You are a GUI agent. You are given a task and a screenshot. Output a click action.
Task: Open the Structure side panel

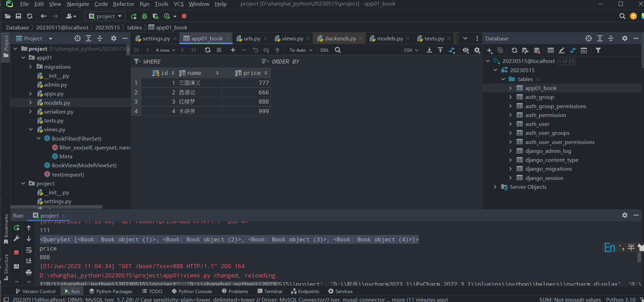coord(6,267)
